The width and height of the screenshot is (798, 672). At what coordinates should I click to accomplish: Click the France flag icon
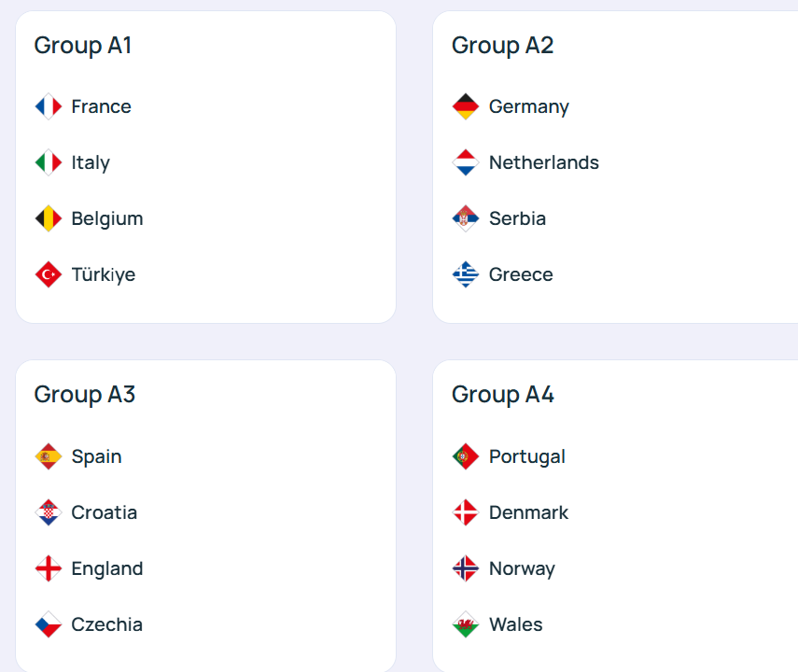click(49, 106)
